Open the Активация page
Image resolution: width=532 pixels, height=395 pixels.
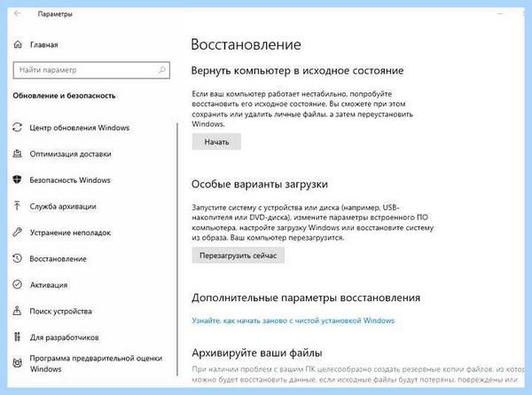point(49,285)
